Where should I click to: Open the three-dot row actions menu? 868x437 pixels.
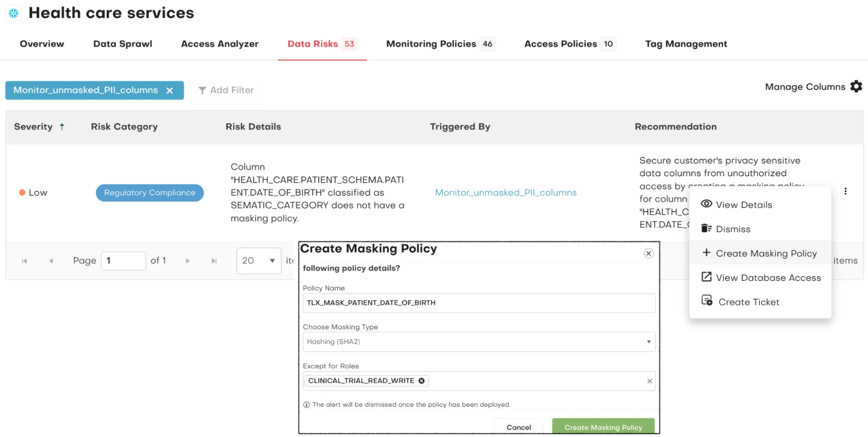click(x=845, y=191)
